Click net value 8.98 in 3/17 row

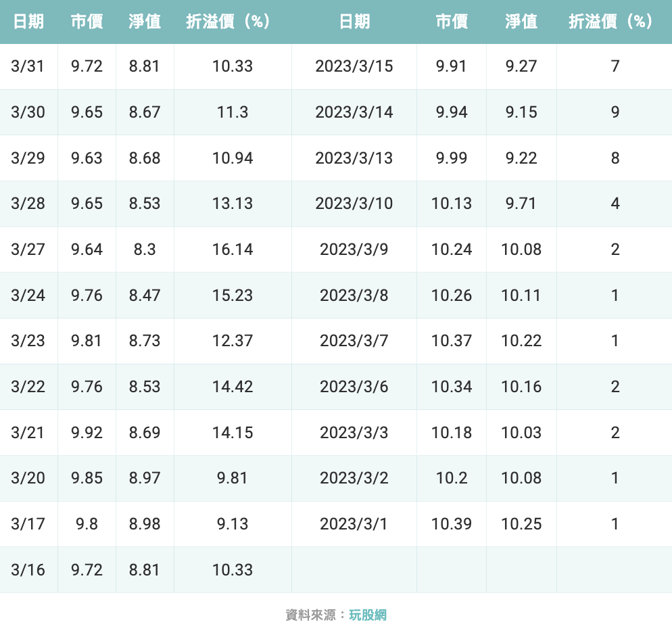pos(145,524)
